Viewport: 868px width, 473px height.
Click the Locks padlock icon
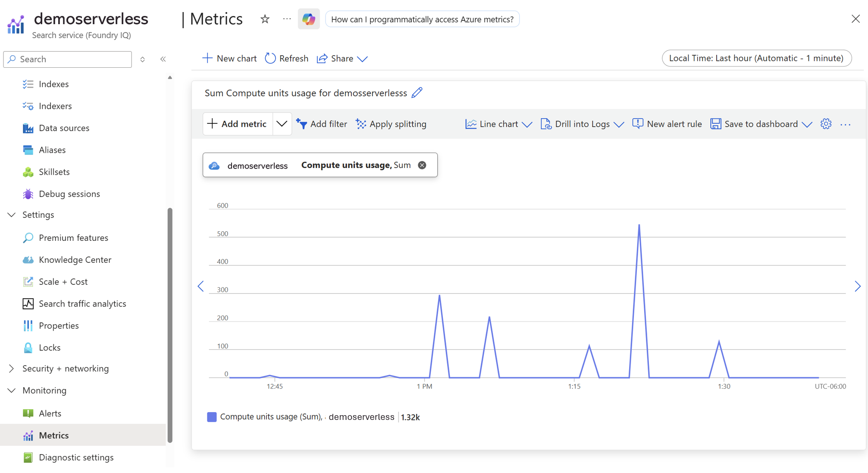tap(28, 347)
